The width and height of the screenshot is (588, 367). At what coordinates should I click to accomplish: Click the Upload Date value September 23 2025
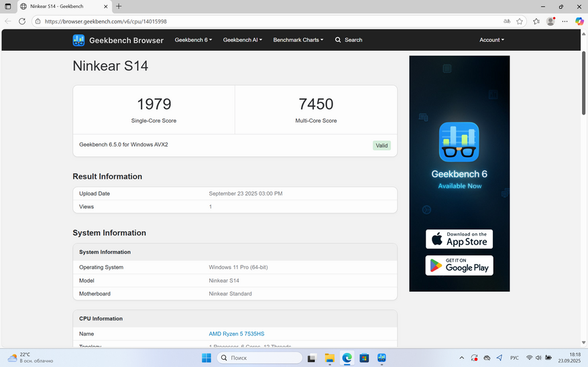(245, 194)
